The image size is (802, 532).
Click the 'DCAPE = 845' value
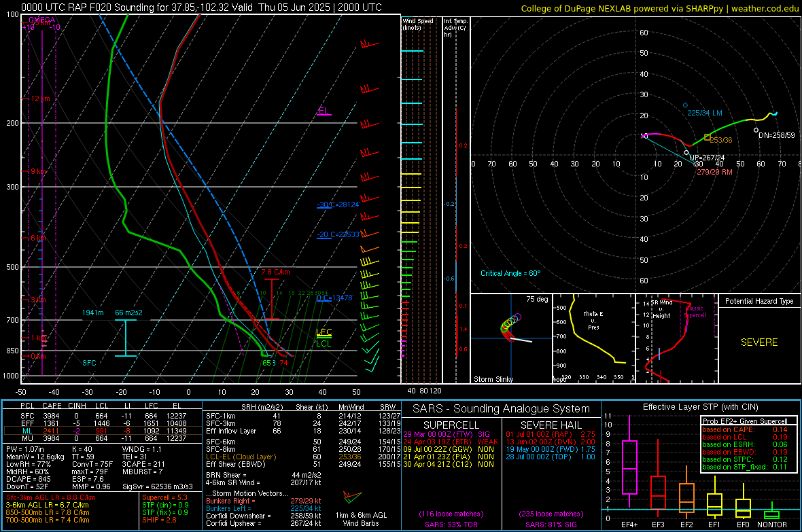click(28, 479)
